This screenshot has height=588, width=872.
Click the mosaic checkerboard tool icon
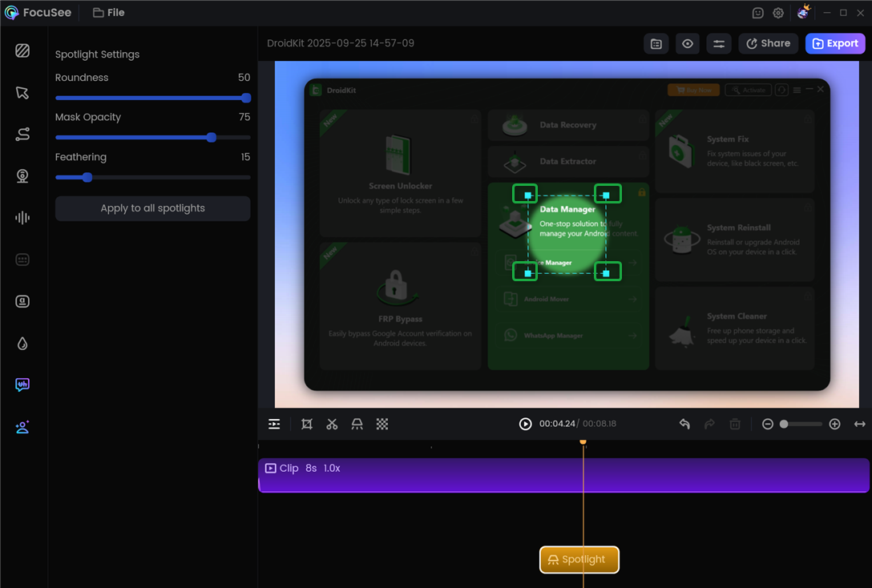click(382, 424)
